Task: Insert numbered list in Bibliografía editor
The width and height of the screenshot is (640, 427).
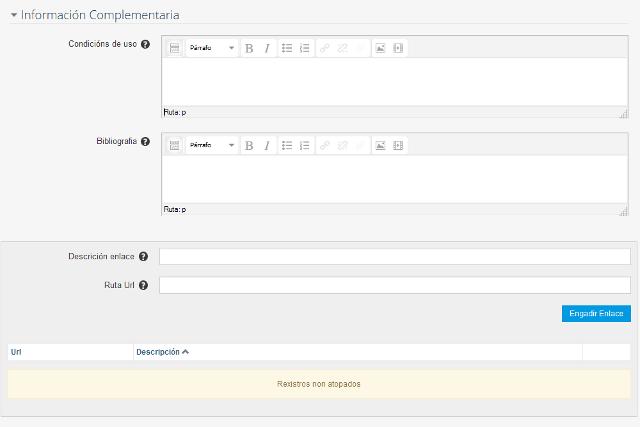Action: point(305,145)
